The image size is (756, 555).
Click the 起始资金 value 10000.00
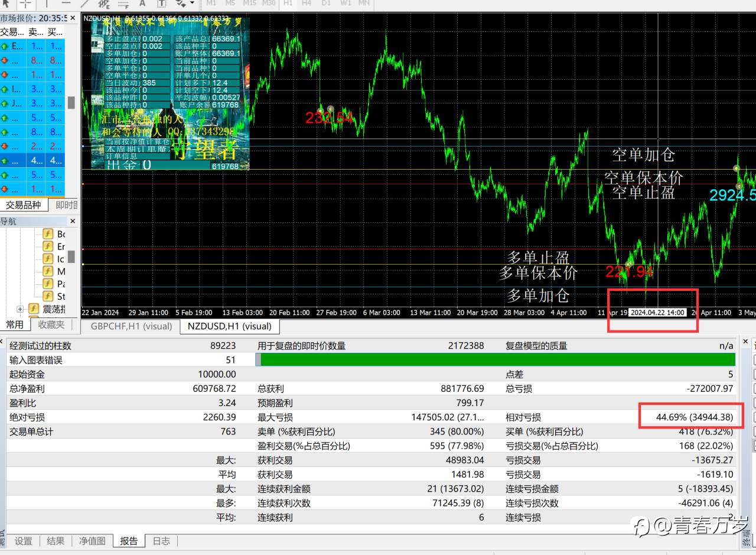[x=216, y=374]
